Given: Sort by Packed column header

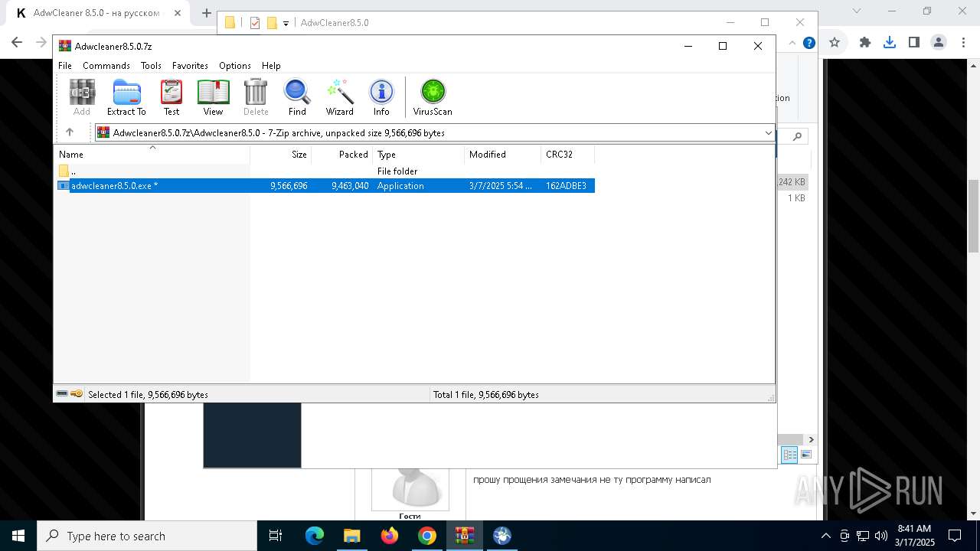Looking at the screenshot, I should 341,154.
